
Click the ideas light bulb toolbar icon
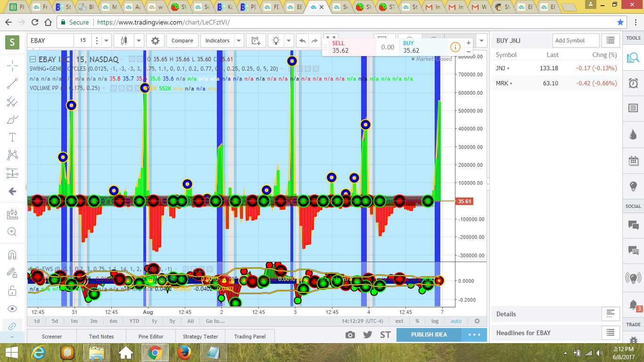[x=276, y=41]
